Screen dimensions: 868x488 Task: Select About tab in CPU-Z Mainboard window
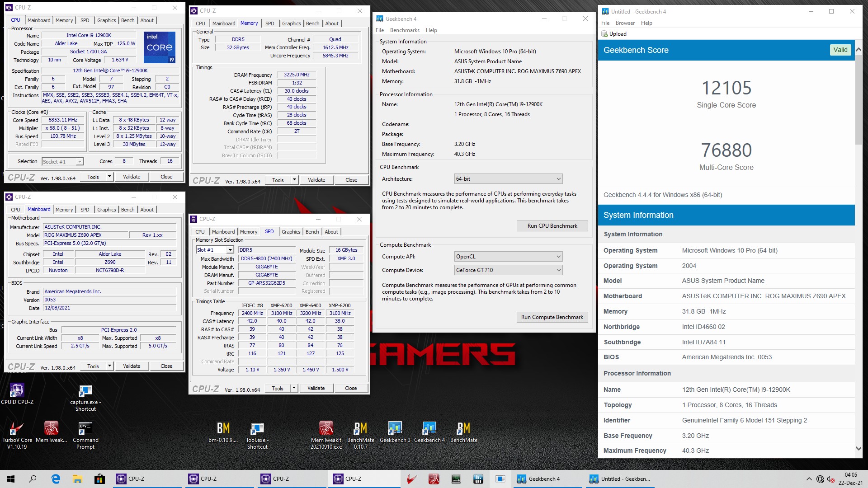[147, 210]
